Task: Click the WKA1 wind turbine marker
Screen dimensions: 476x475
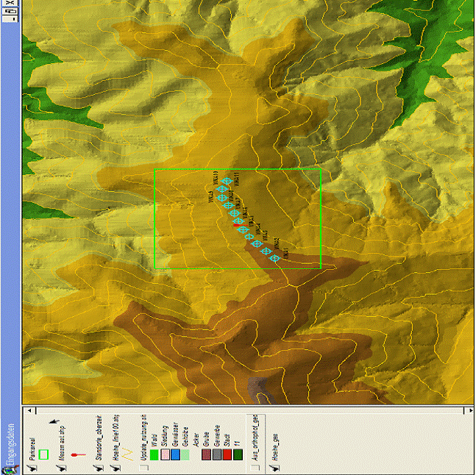Action: tap(275, 258)
